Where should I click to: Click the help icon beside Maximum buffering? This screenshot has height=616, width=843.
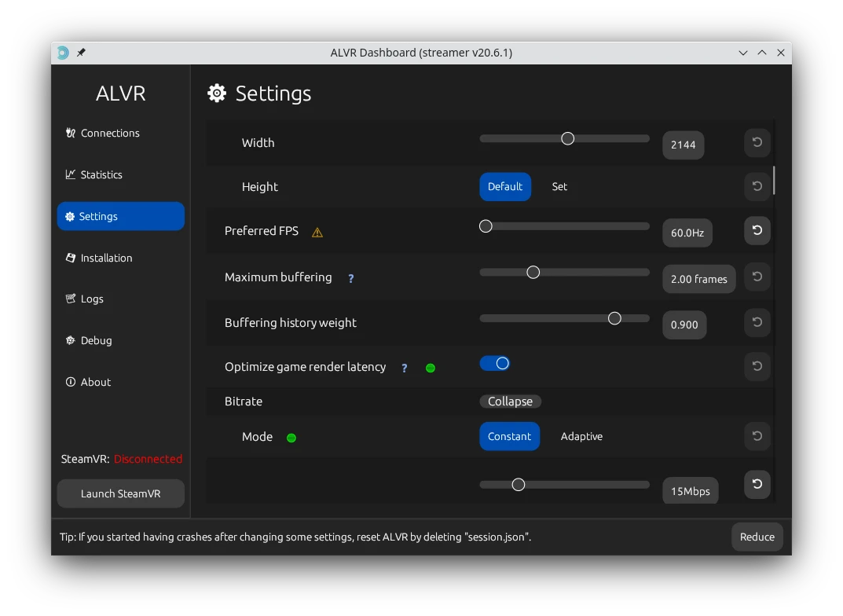pyautogui.click(x=351, y=278)
